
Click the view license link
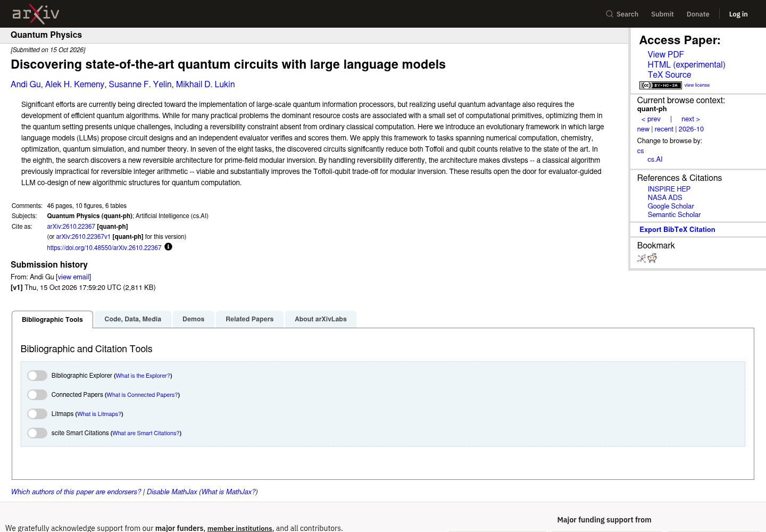(x=697, y=85)
